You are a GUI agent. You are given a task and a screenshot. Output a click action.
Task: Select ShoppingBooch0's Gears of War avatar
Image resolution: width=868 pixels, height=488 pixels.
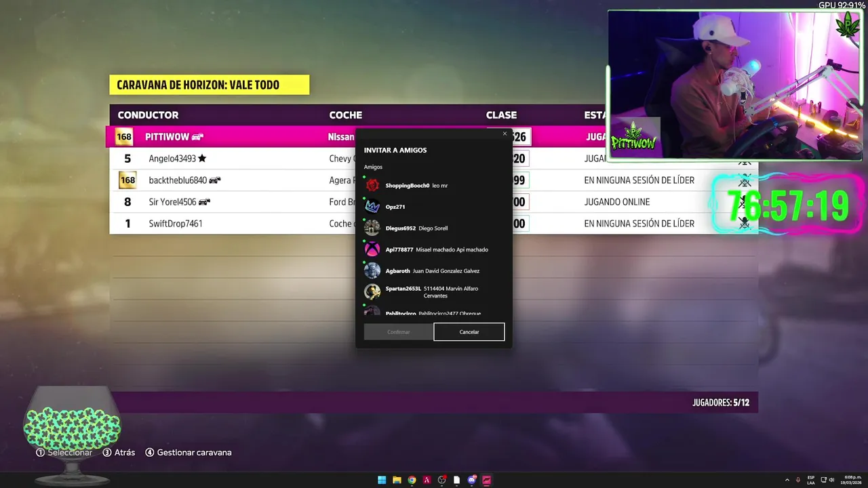pos(372,185)
